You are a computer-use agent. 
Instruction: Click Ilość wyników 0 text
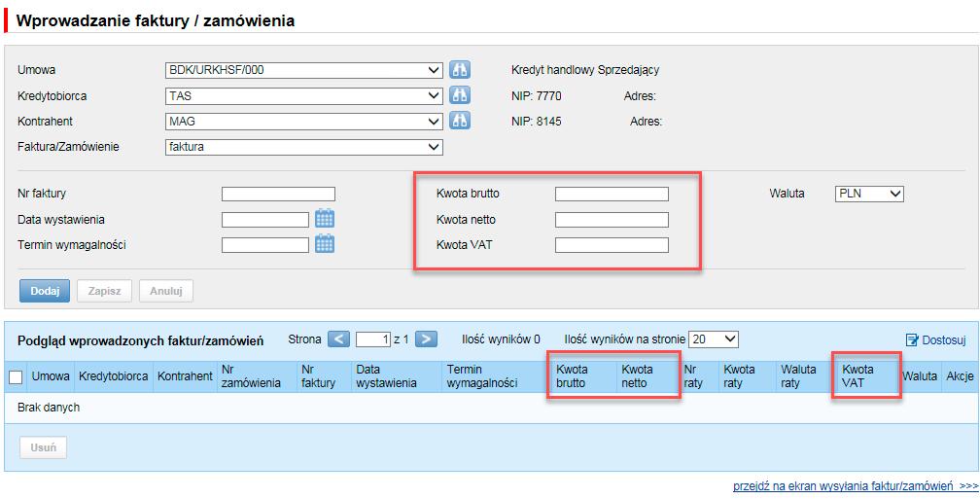[501, 339]
